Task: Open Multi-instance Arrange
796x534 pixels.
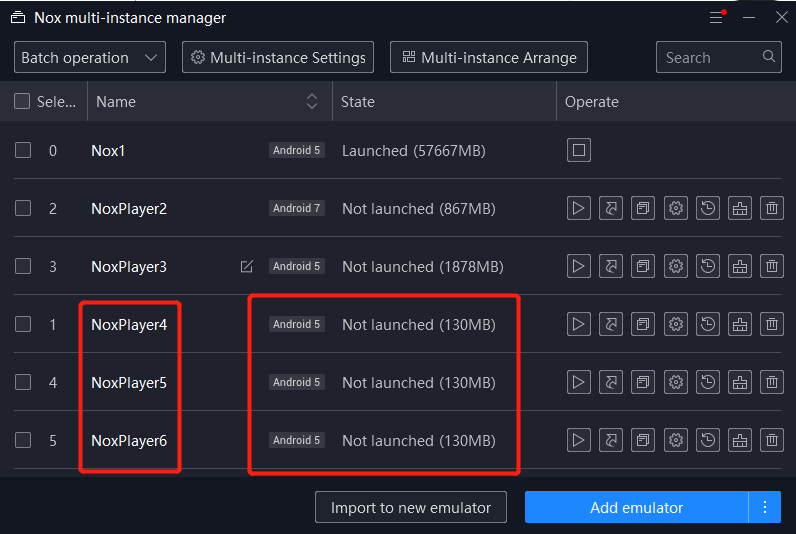Action: pyautogui.click(x=489, y=57)
